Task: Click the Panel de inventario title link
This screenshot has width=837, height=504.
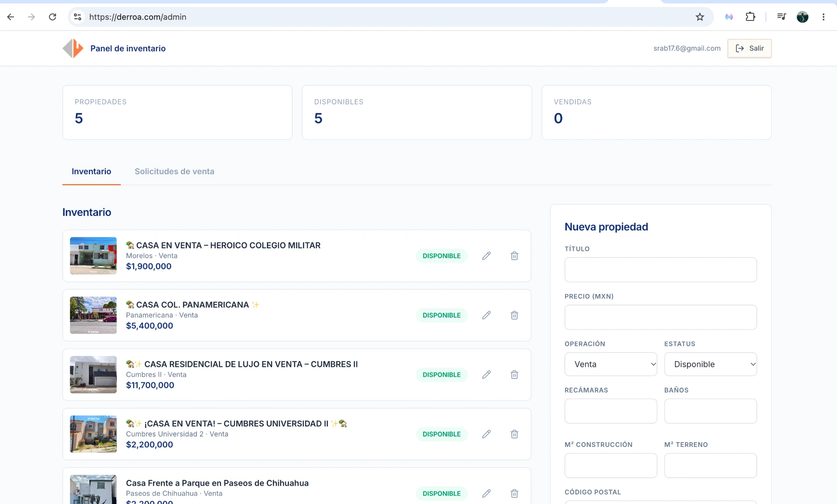Action: (128, 48)
